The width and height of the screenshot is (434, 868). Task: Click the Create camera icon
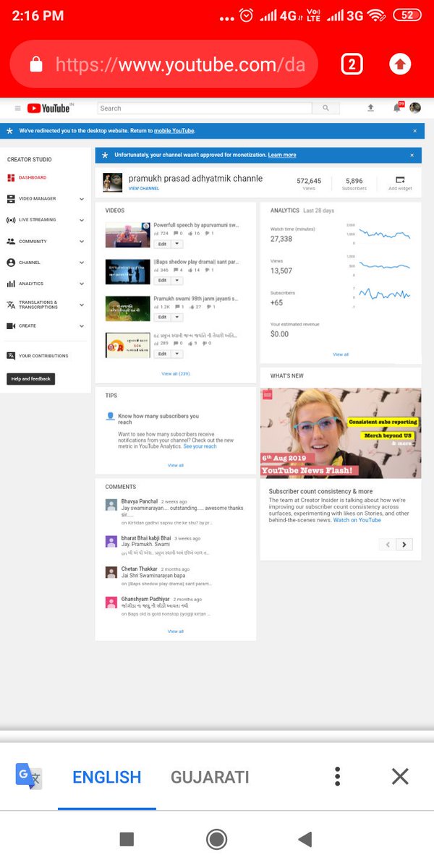point(11,326)
